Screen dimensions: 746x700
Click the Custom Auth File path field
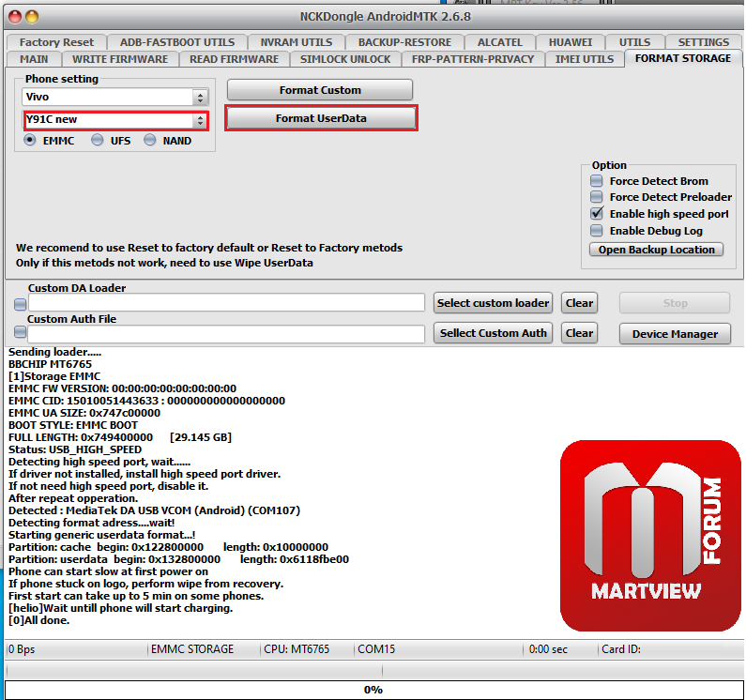click(226, 334)
